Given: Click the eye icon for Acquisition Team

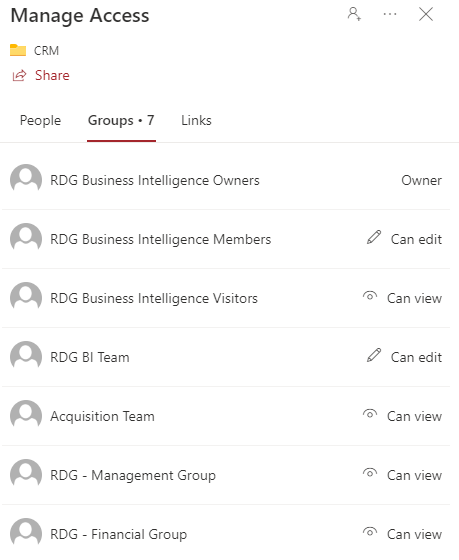Looking at the screenshot, I should [x=370, y=414].
